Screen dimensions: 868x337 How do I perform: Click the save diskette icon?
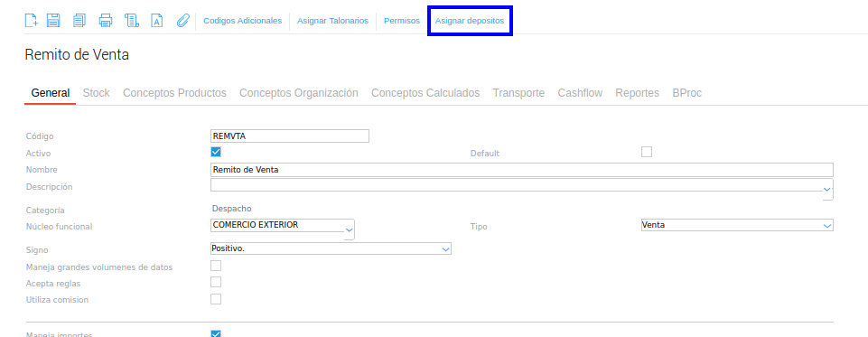[x=53, y=21]
